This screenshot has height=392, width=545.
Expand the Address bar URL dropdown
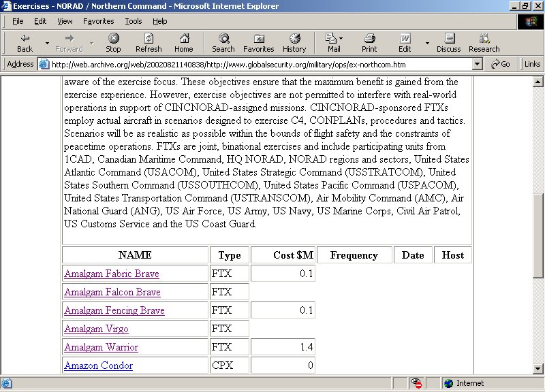pyautogui.click(x=478, y=64)
